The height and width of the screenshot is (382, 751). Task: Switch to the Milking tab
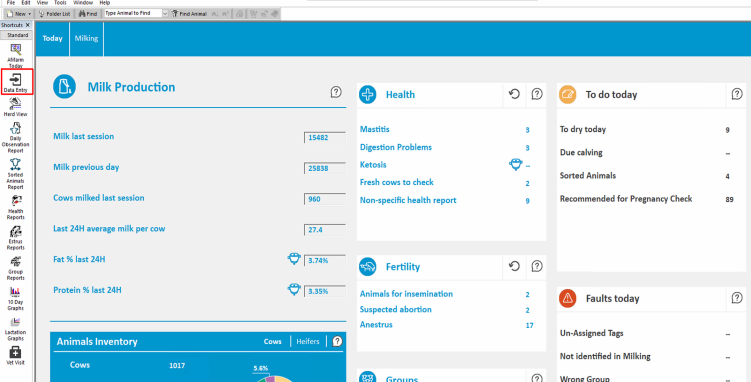[x=86, y=38]
